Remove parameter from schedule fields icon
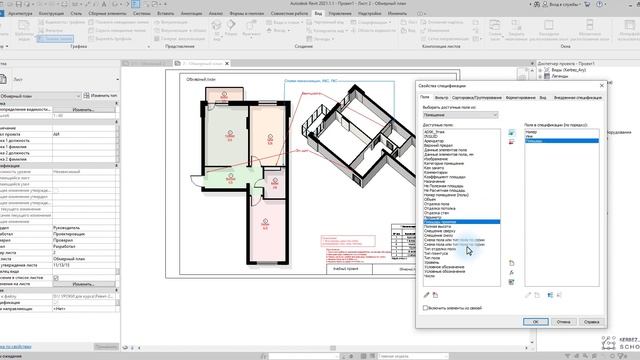640x360 pixels. click(x=511, y=142)
